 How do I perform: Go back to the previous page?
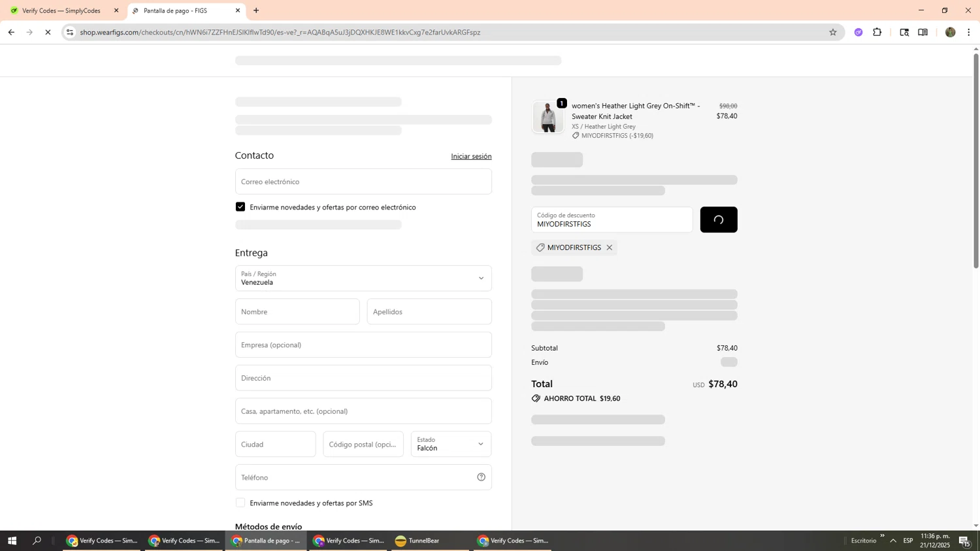(11, 32)
